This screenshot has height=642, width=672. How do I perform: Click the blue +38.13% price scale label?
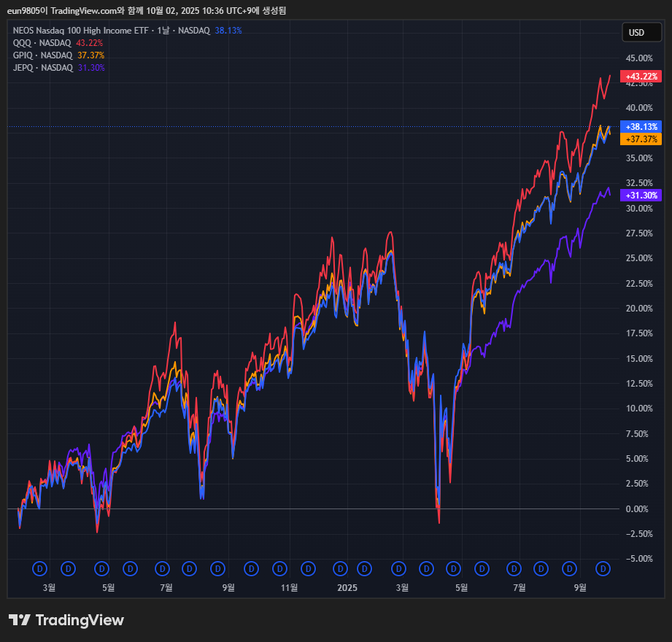[x=641, y=126]
